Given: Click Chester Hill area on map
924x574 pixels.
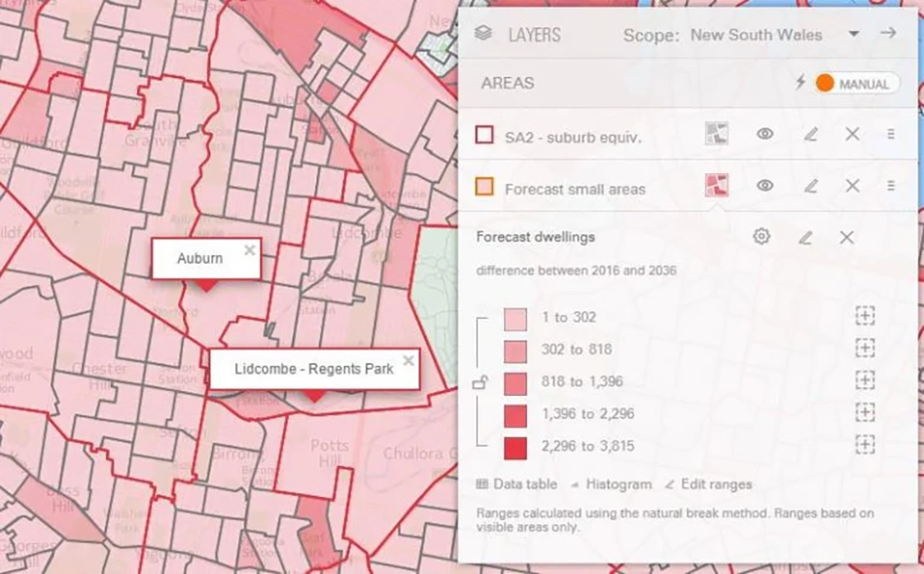Looking at the screenshot, I should click(x=99, y=376).
